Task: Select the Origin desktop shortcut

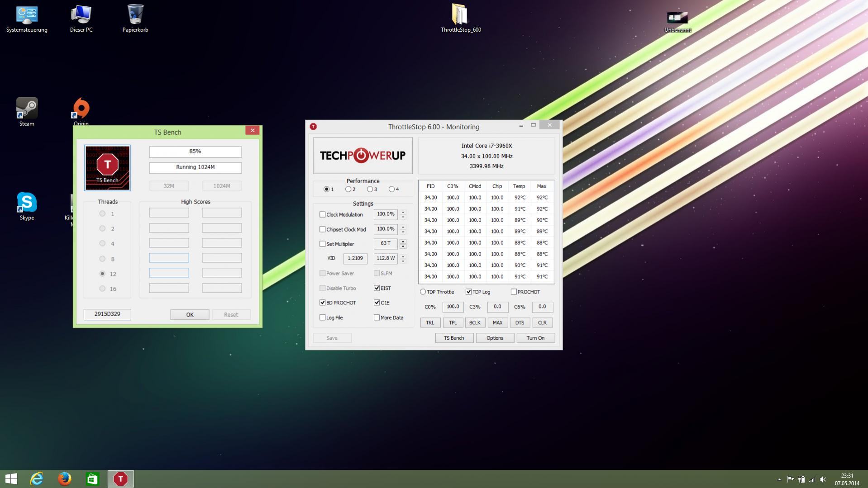Action: coord(81,111)
